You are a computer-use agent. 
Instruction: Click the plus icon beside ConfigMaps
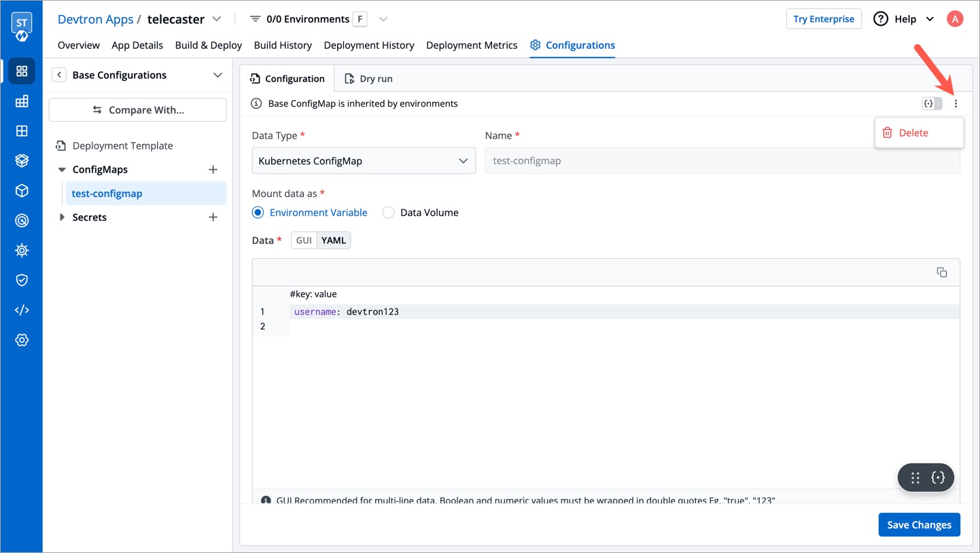point(213,170)
